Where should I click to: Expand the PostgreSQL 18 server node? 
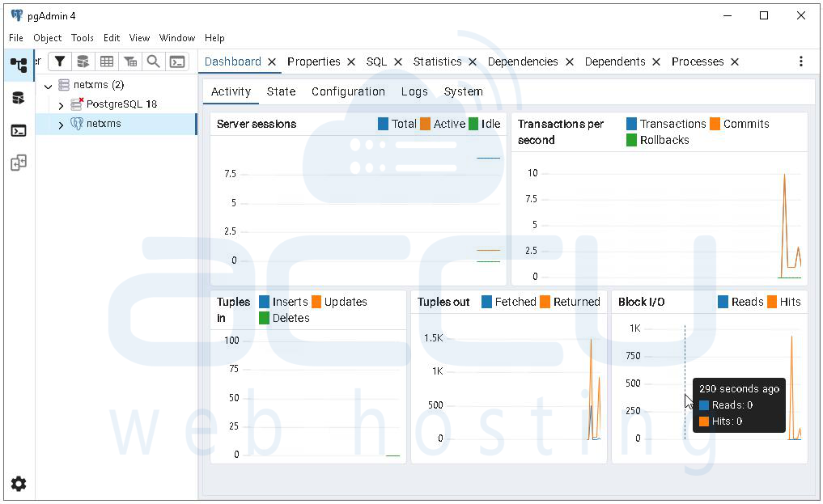61,105
